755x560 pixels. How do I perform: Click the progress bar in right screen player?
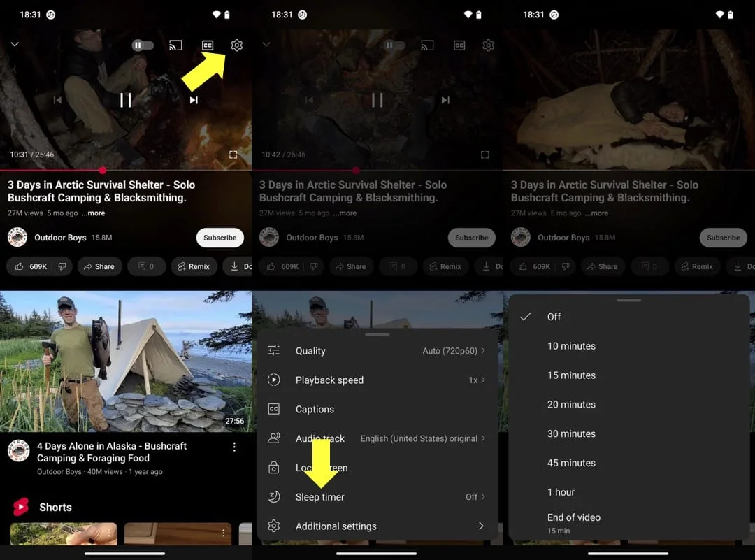point(629,170)
